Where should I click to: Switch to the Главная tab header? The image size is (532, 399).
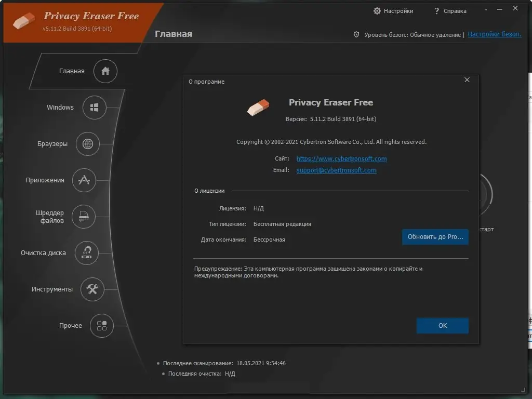[173, 34]
